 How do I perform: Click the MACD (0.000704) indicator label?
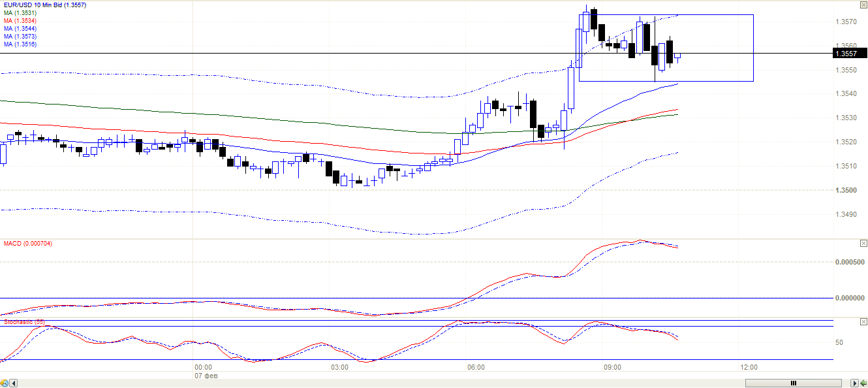(28, 244)
